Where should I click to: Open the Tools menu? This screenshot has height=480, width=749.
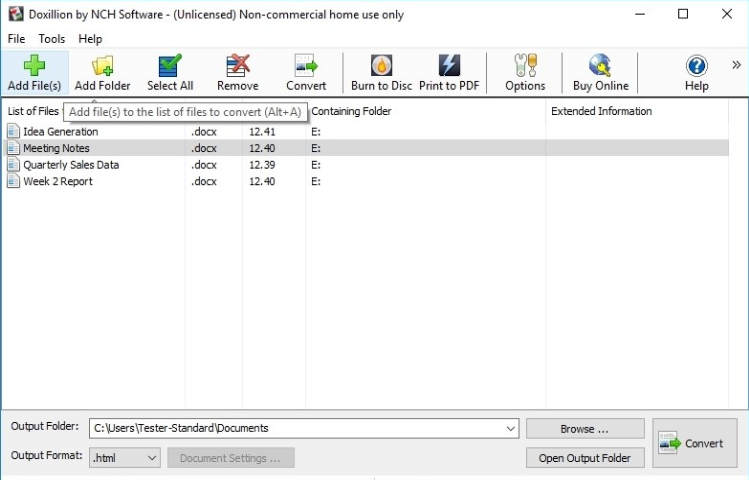tap(52, 39)
